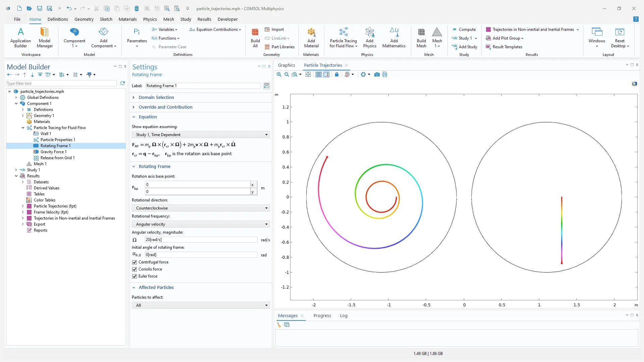Click the Zoom In graphics icon
Image resolution: width=644 pixels, height=362 pixels.
tap(279, 74)
